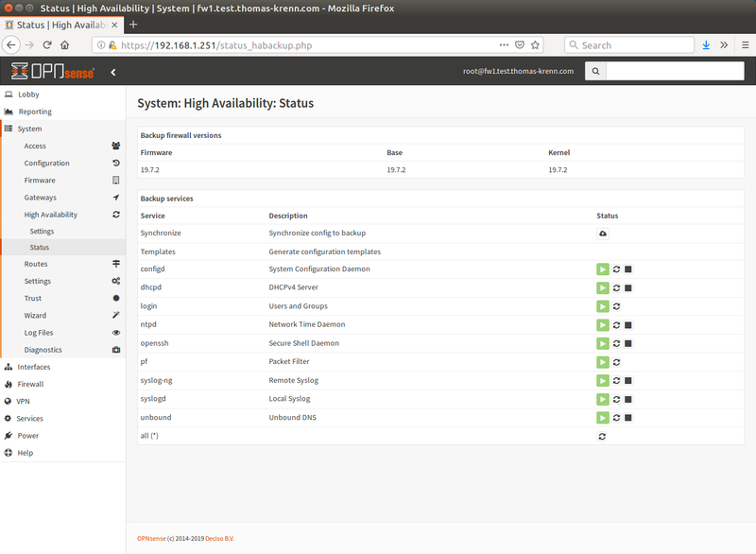Expand the VPN menu
Viewport: 756px width, 554px height.
[x=63, y=401]
